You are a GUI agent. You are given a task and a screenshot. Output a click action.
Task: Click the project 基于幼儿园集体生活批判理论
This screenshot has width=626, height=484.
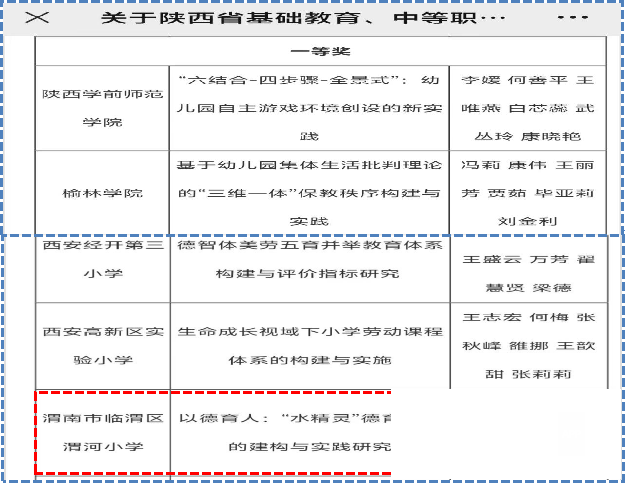pyautogui.click(x=309, y=193)
